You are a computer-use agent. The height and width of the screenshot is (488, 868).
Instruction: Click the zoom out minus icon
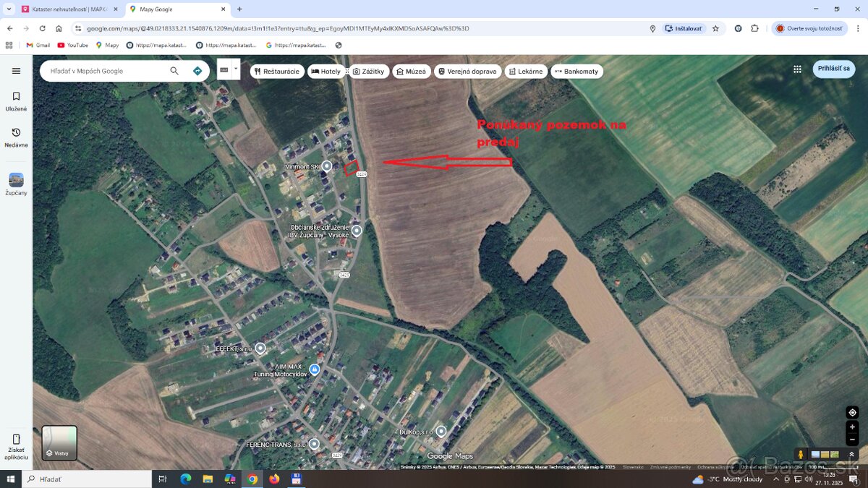pos(852,440)
